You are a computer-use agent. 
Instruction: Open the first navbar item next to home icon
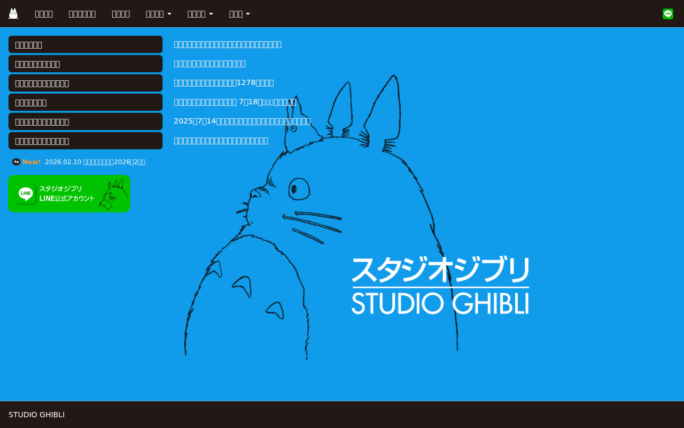44,14
